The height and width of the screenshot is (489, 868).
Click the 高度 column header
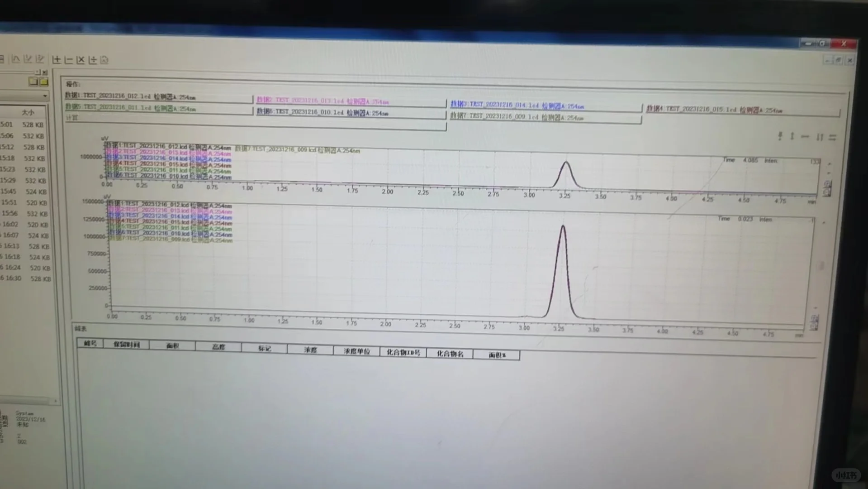pyautogui.click(x=218, y=347)
